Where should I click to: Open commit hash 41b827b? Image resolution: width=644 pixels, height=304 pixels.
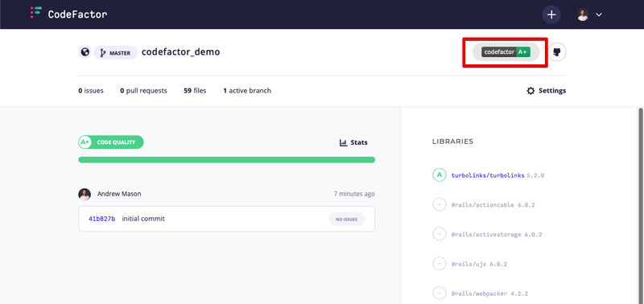pyautogui.click(x=102, y=219)
